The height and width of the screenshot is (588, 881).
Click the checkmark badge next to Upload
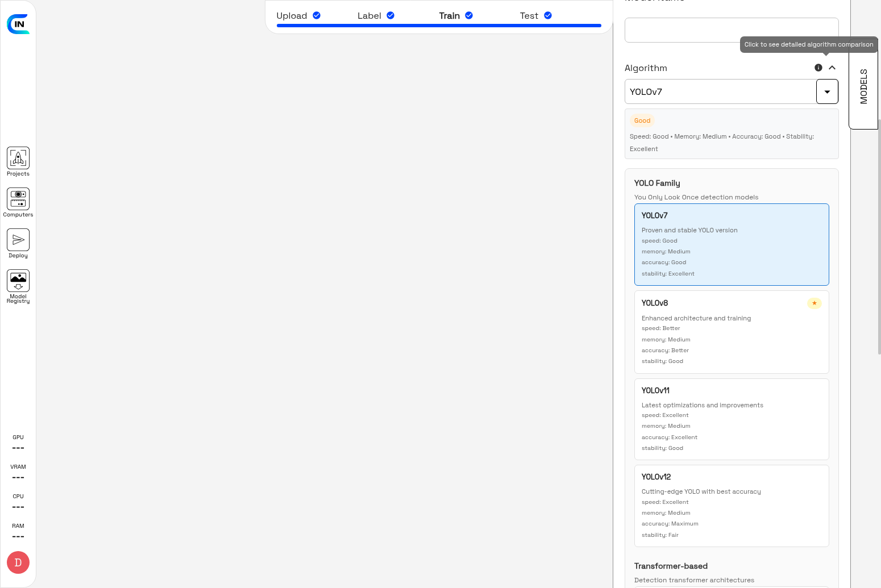317,15
